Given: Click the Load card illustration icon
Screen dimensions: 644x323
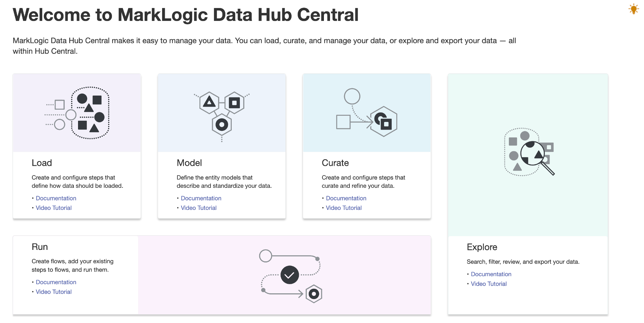Looking at the screenshot, I should coord(77,113).
